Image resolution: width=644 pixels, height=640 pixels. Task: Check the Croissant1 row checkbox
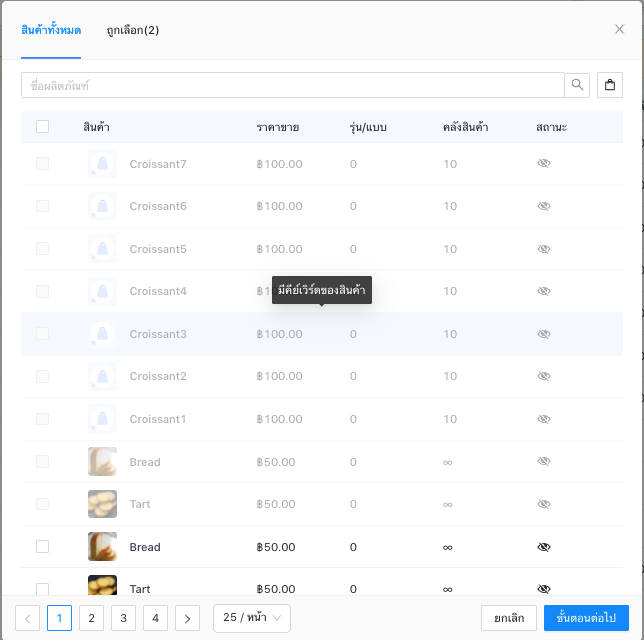tap(42, 419)
